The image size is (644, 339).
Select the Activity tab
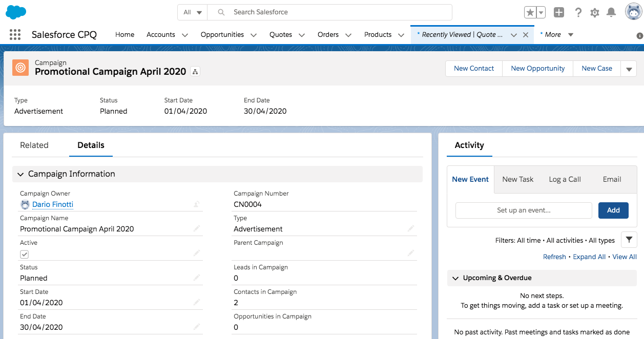point(469,145)
